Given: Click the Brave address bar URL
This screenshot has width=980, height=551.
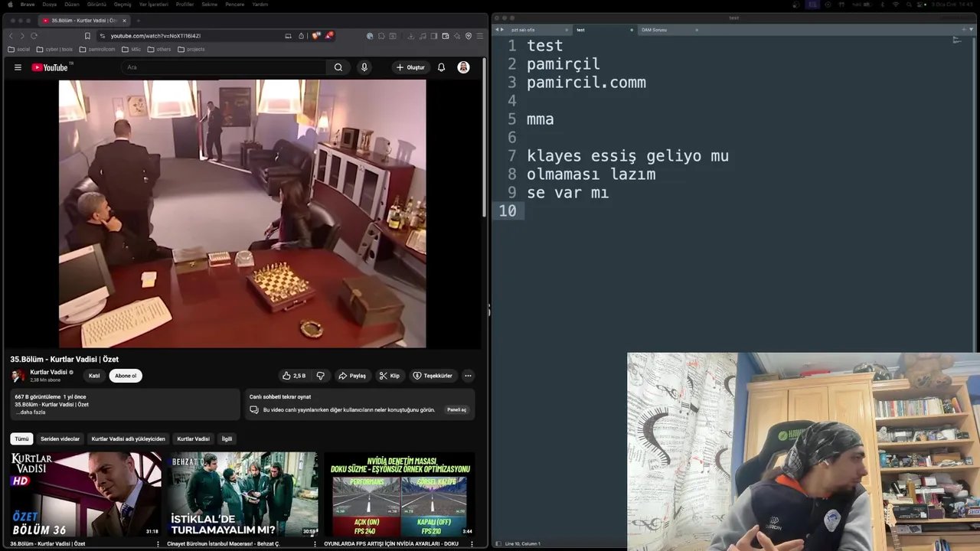Looking at the screenshot, I should (x=155, y=36).
